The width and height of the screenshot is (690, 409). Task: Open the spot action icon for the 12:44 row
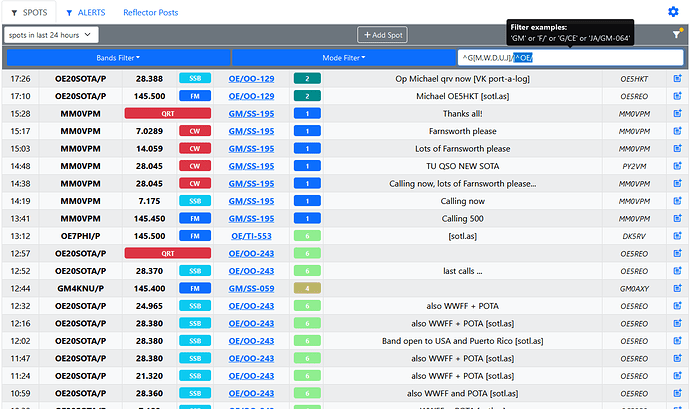(x=677, y=288)
